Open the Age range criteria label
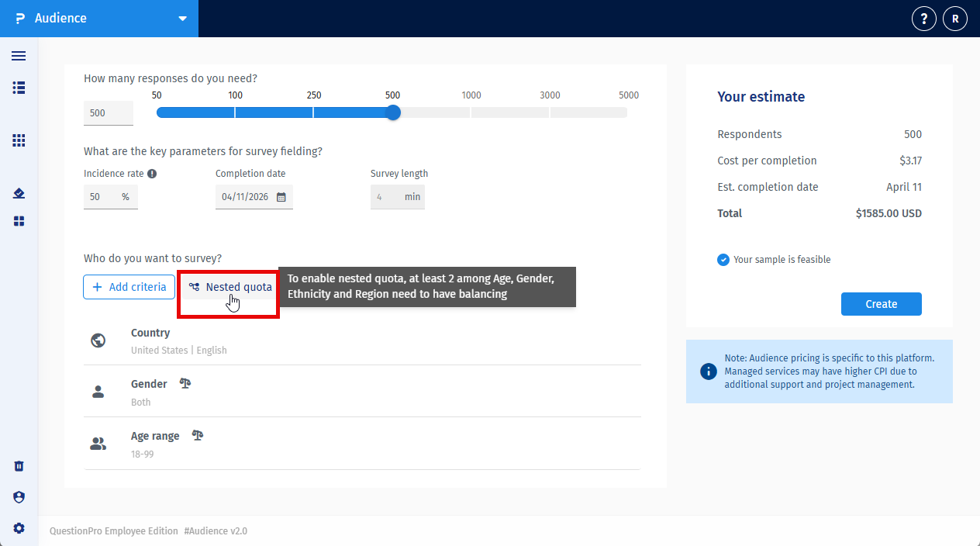The height and width of the screenshot is (546, 980). click(x=155, y=436)
